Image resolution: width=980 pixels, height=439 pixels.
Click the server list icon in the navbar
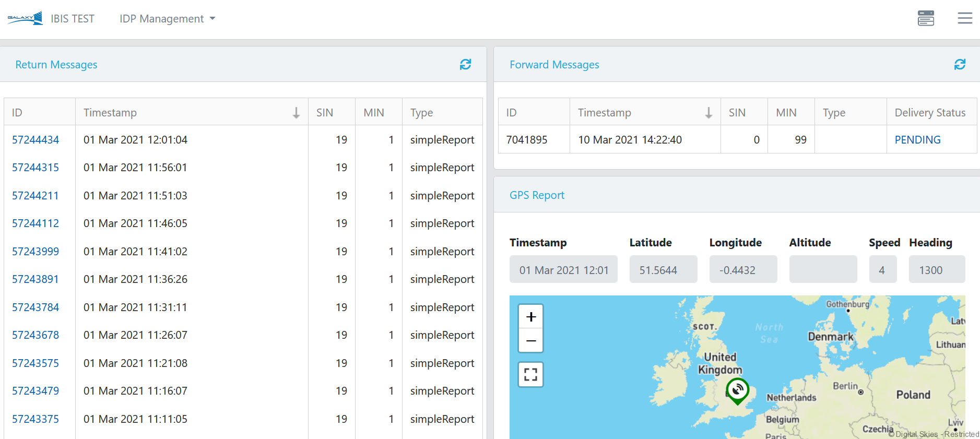(x=926, y=18)
